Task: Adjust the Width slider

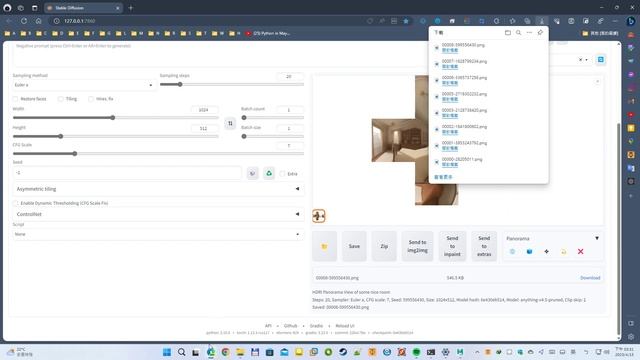Action: 116,118
